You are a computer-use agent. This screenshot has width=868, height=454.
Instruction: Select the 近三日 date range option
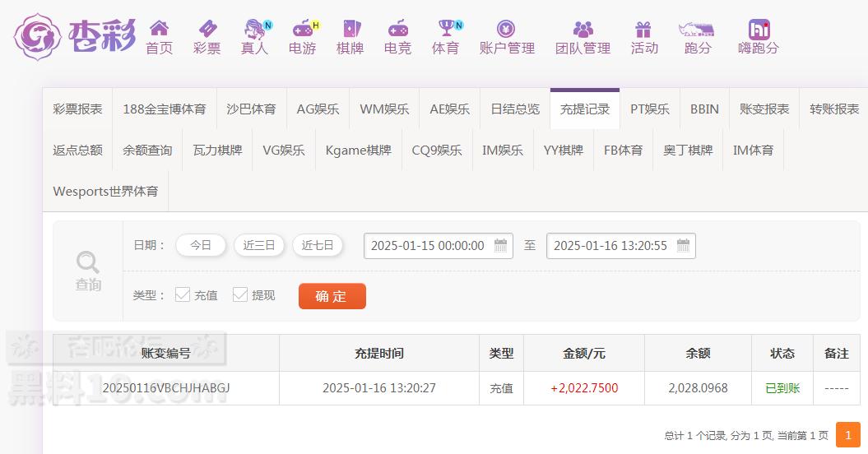click(x=259, y=245)
